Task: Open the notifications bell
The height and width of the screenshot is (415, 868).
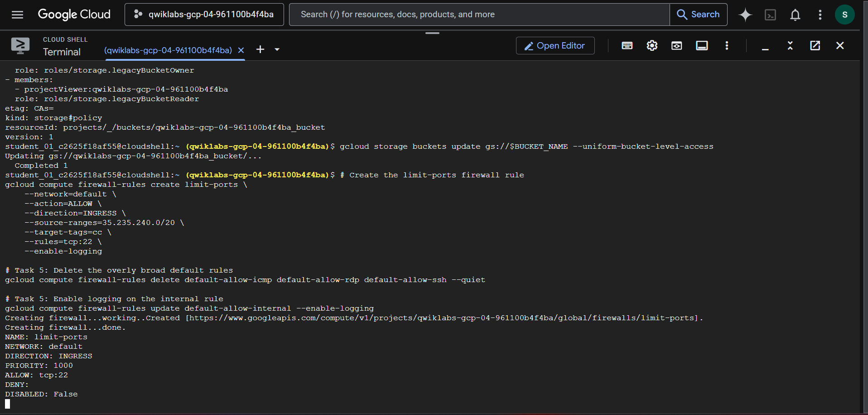Action: point(795,15)
